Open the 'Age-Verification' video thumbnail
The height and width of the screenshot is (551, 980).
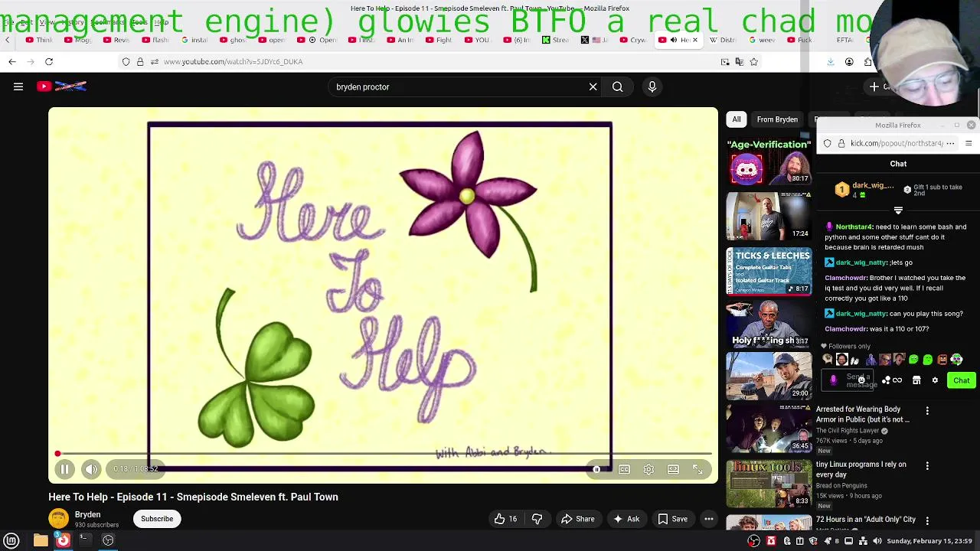tap(769, 161)
